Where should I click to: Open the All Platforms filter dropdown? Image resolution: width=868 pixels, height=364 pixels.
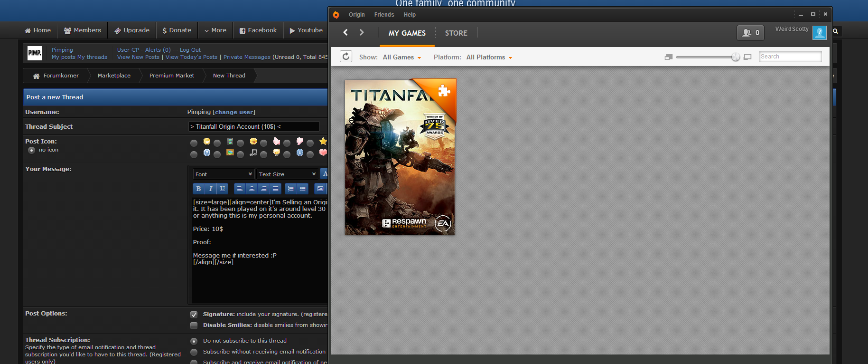(489, 57)
